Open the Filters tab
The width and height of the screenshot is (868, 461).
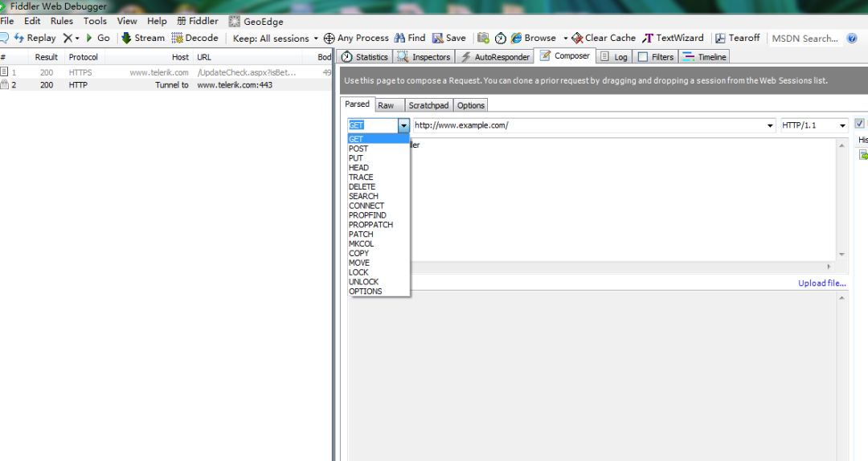click(656, 57)
